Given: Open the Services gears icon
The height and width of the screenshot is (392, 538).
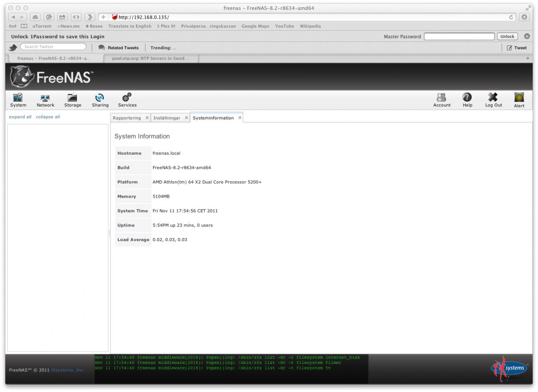Looking at the screenshot, I should coord(127,100).
